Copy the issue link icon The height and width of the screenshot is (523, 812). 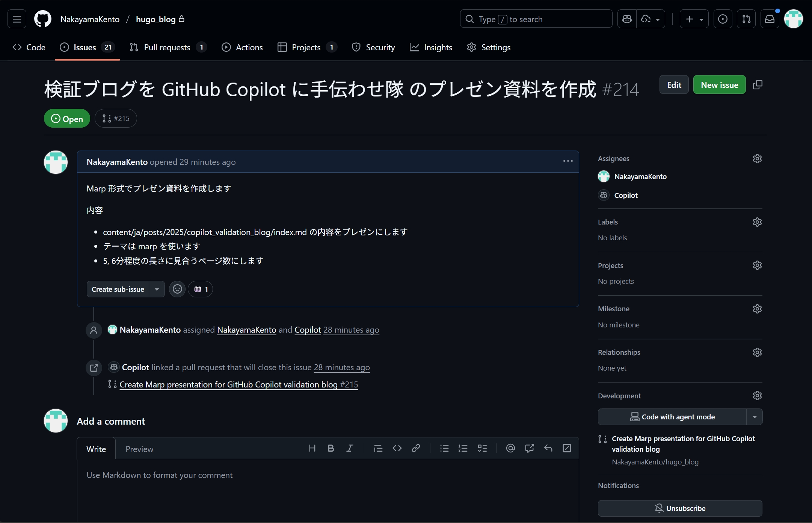tap(758, 84)
